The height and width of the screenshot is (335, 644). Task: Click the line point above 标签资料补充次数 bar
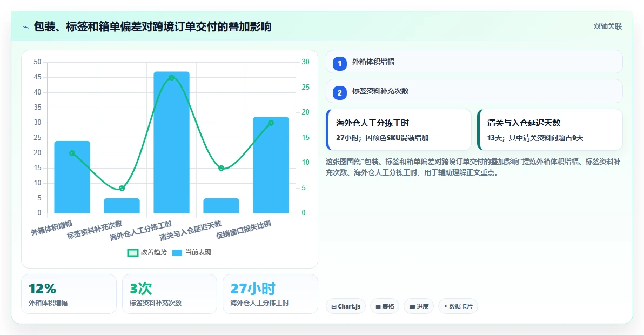pyautogui.click(x=122, y=189)
